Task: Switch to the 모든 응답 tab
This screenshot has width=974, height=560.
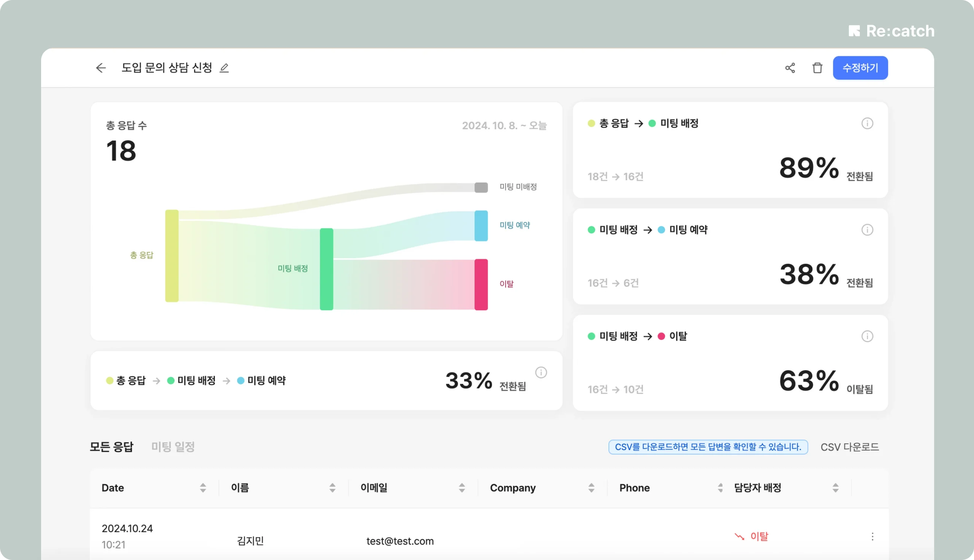Action: tap(111, 447)
